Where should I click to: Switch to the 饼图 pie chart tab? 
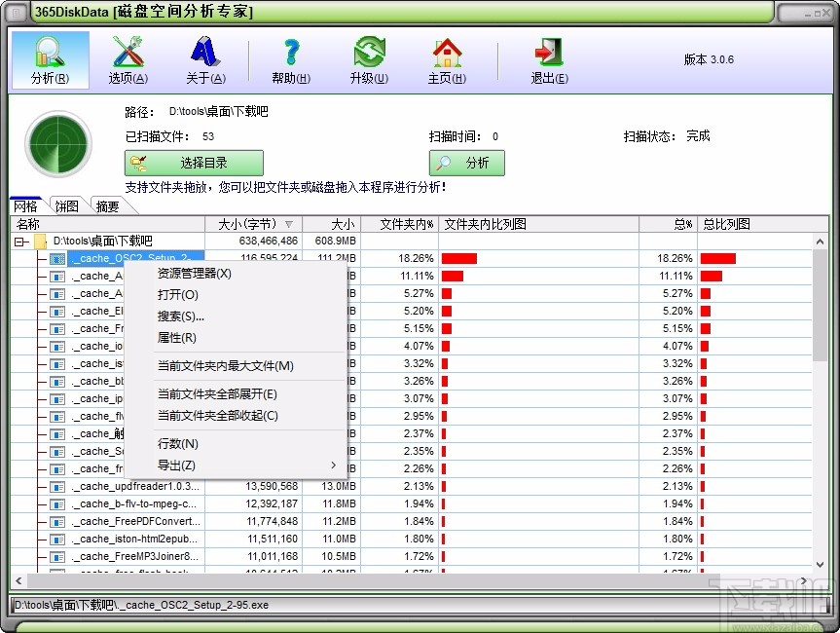65,205
